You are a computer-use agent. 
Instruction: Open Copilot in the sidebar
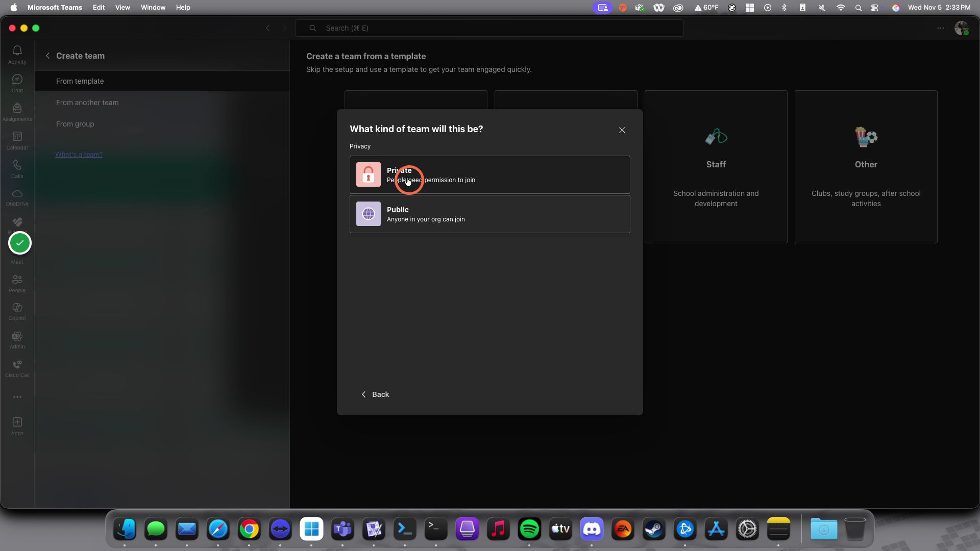17,311
